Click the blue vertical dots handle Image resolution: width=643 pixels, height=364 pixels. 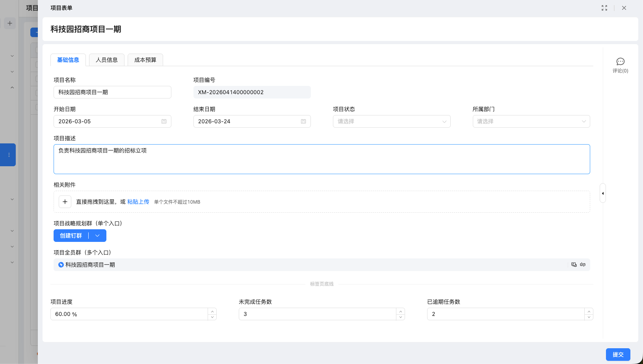[x=9, y=155]
